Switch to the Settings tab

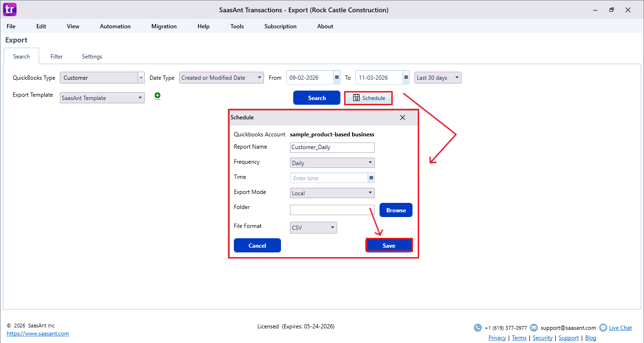tap(92, 57)
